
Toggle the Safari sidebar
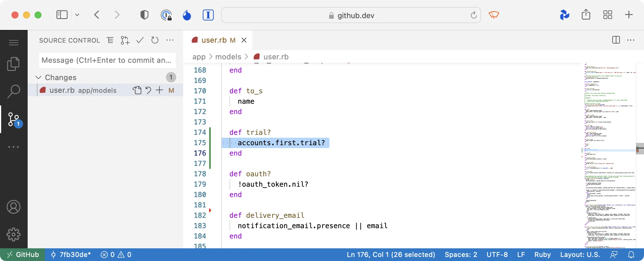pyautogui.click(x=61, y=15)
